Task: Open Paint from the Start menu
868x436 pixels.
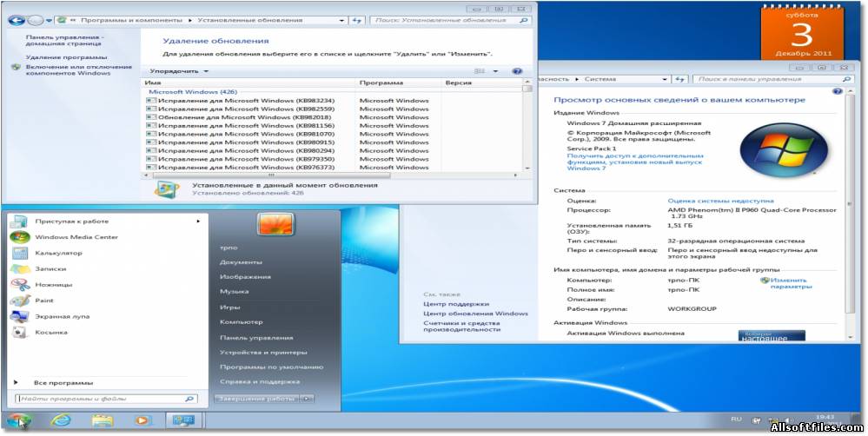Action: coord(44,301)
